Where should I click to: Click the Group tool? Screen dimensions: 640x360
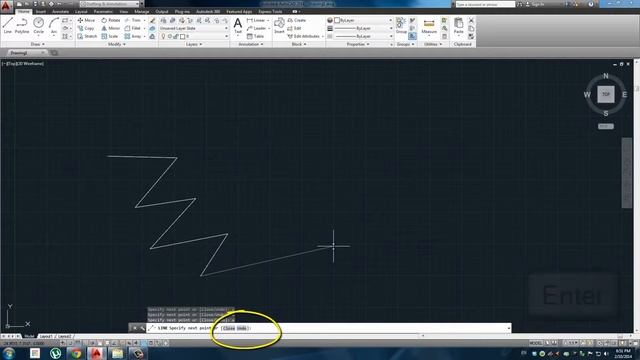[x=401, y=25]
